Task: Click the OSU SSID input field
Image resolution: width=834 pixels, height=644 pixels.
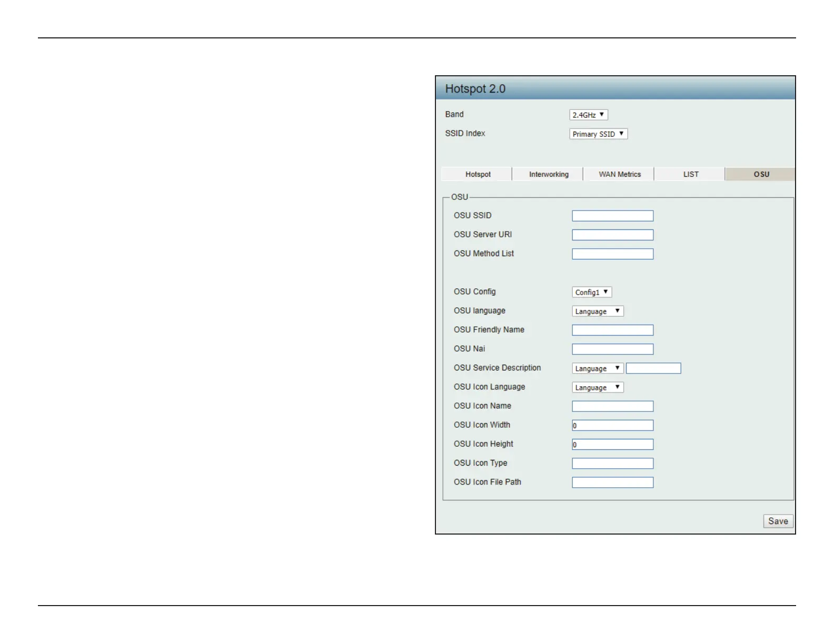Action: (612, 216)
